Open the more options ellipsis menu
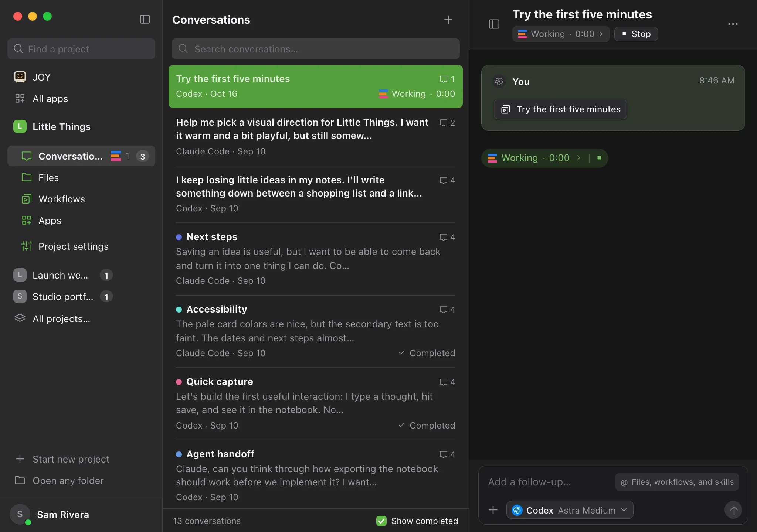 pos(733,24)
